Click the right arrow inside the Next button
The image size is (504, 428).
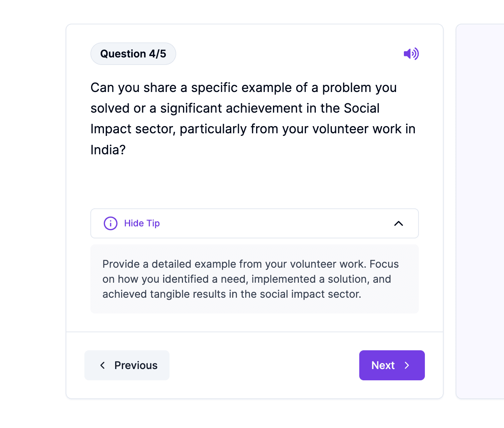coord(407,365)
